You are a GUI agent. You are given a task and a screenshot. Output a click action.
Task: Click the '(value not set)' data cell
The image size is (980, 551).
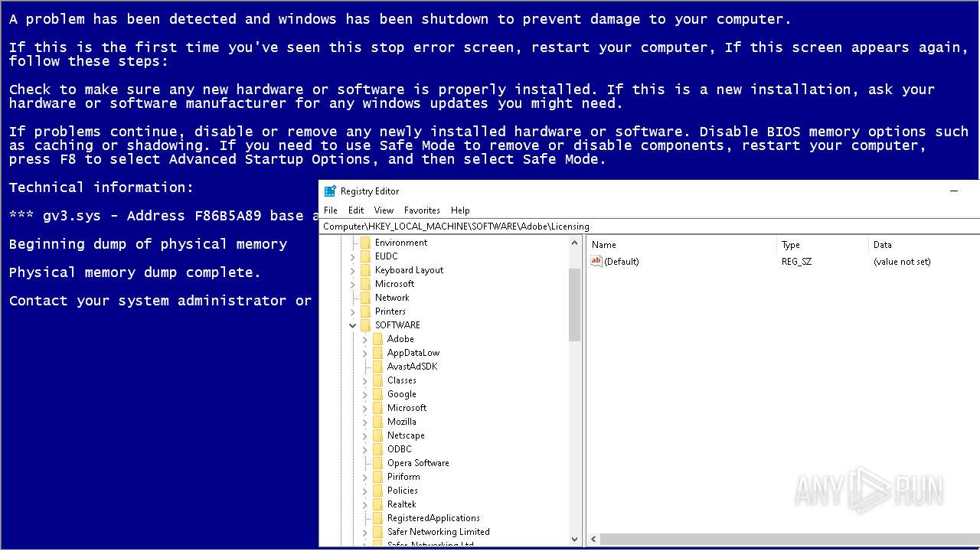902,262
